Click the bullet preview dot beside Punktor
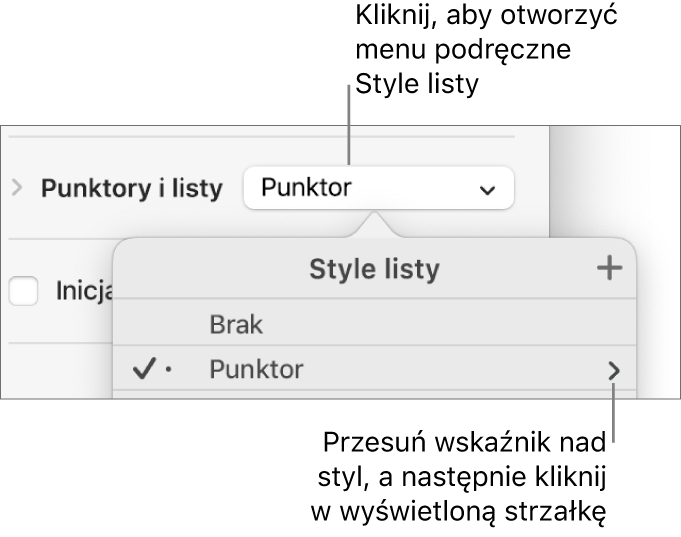 click(168, 371)
